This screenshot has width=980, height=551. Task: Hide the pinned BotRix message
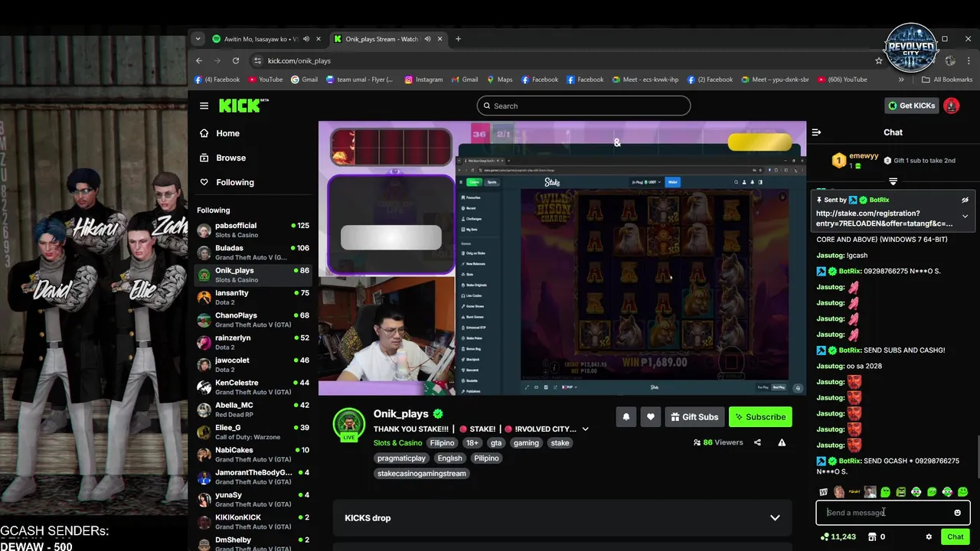(965, 200)
